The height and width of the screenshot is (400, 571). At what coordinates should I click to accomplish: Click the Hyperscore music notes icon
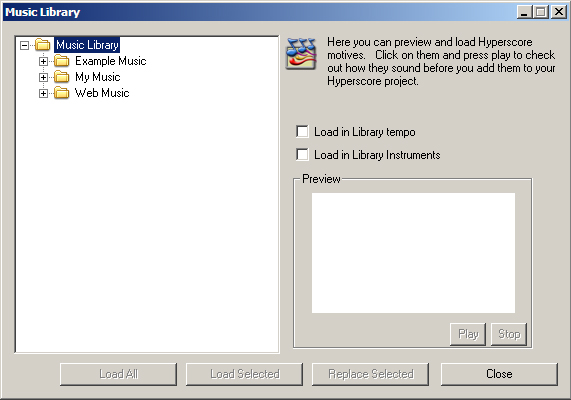coord(300,53)
